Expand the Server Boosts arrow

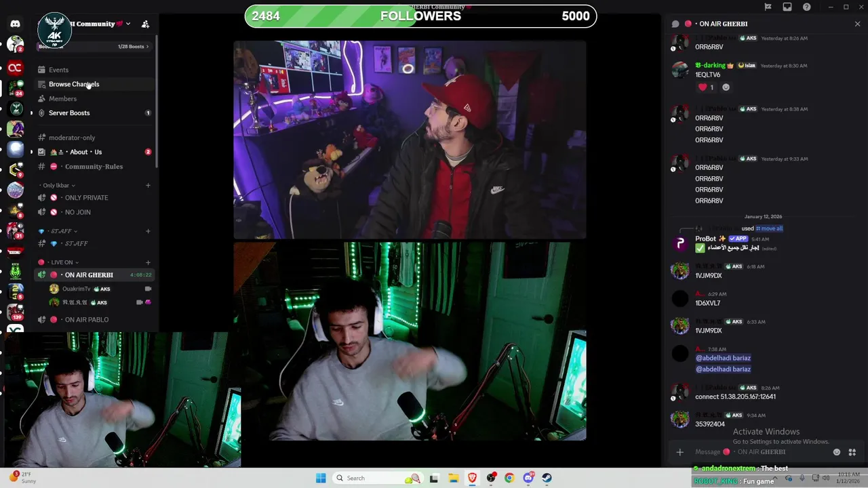(x=31, y=113)
